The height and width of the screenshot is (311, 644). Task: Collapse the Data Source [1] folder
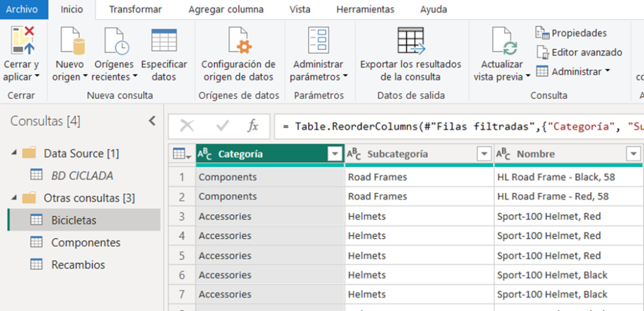[x=14, y=154]
